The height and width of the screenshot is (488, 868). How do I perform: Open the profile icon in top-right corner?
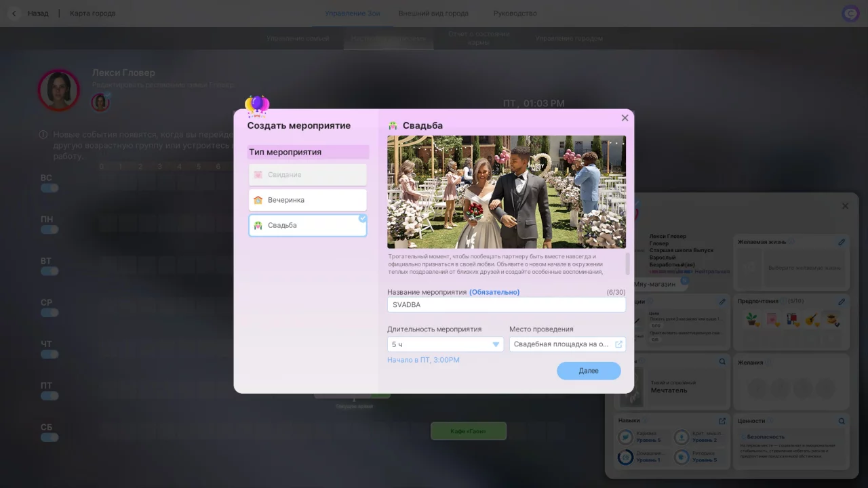pos(850,14)
